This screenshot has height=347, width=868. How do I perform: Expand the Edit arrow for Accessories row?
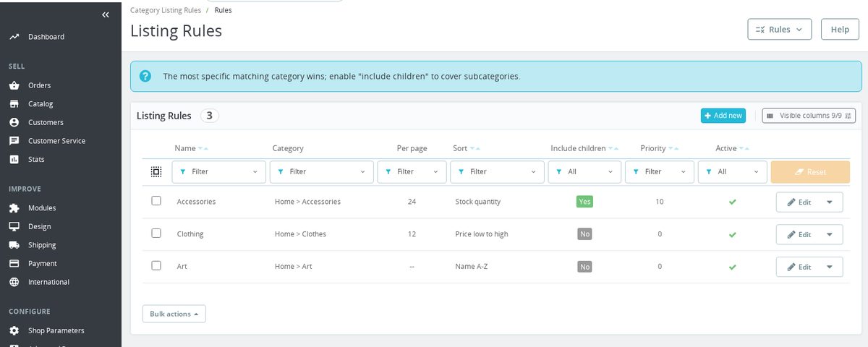point(830,202)
